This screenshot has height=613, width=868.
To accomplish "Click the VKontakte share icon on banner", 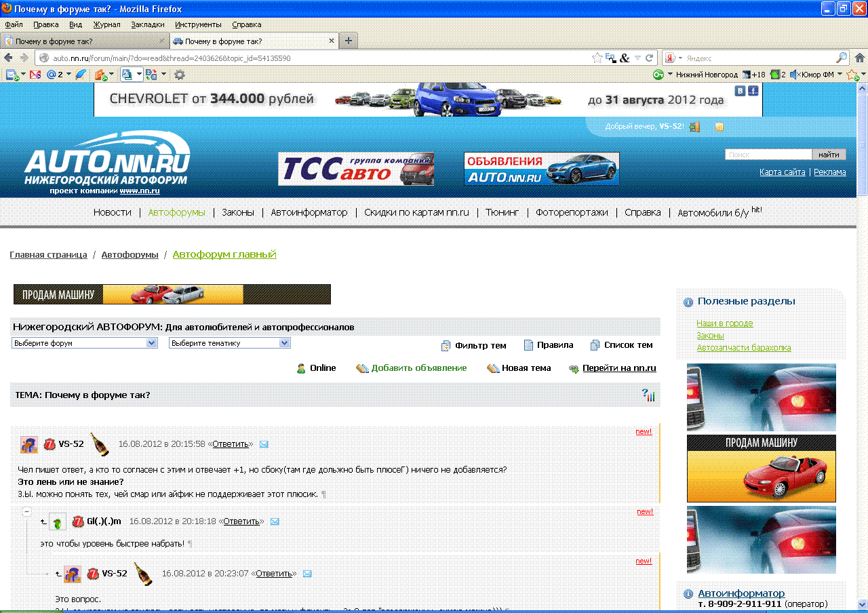I will click(x=741, y=90).
